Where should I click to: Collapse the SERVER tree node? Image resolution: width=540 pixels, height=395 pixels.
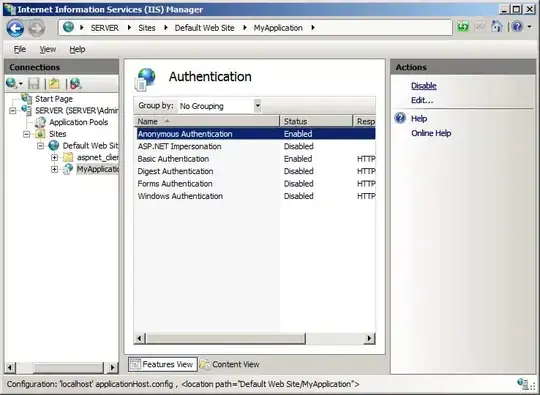pyautogui.click(x=13, y=111)
